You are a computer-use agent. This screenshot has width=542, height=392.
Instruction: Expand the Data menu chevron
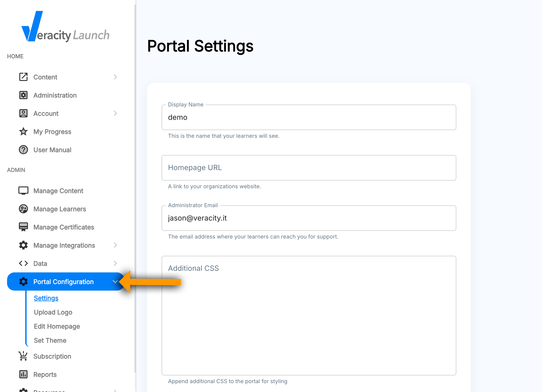(115, 263)
